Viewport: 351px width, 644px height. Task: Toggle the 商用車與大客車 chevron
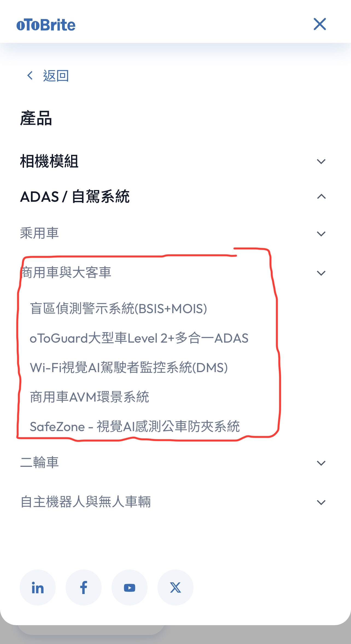click(321, 273)
